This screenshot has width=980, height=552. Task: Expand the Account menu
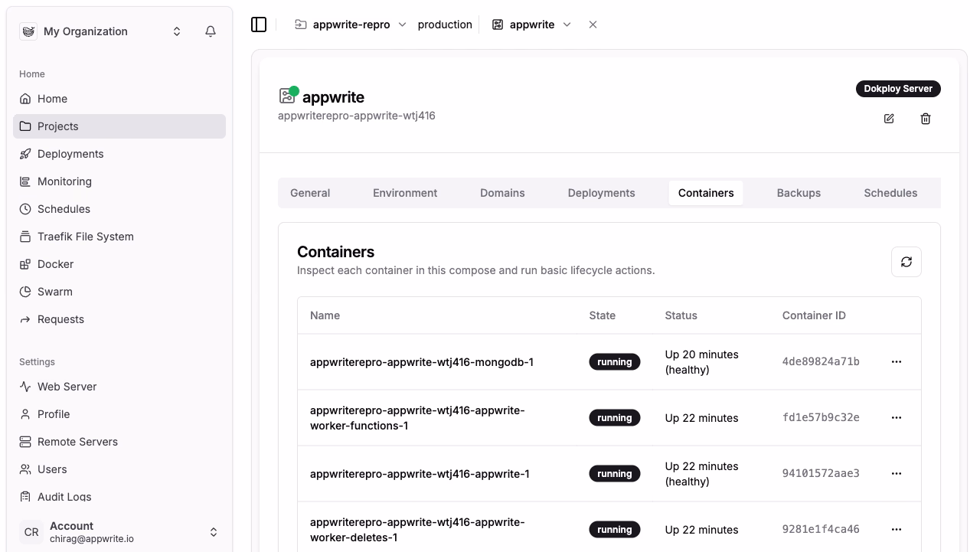[214, 532]
